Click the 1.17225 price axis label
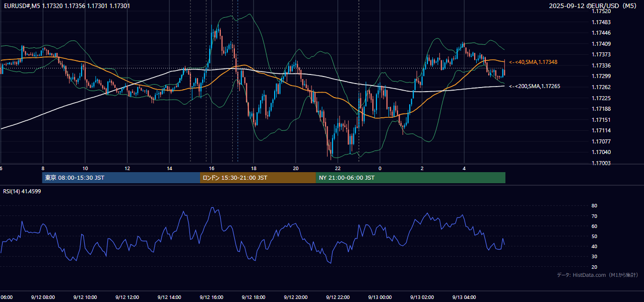 coord(601,98)
